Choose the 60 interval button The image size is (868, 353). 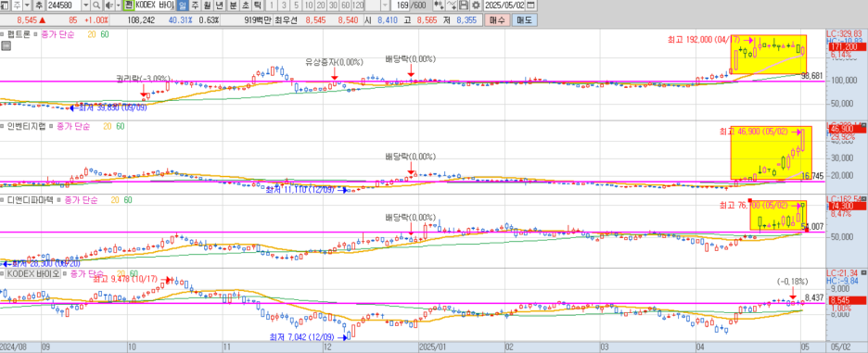pos(344,6)
